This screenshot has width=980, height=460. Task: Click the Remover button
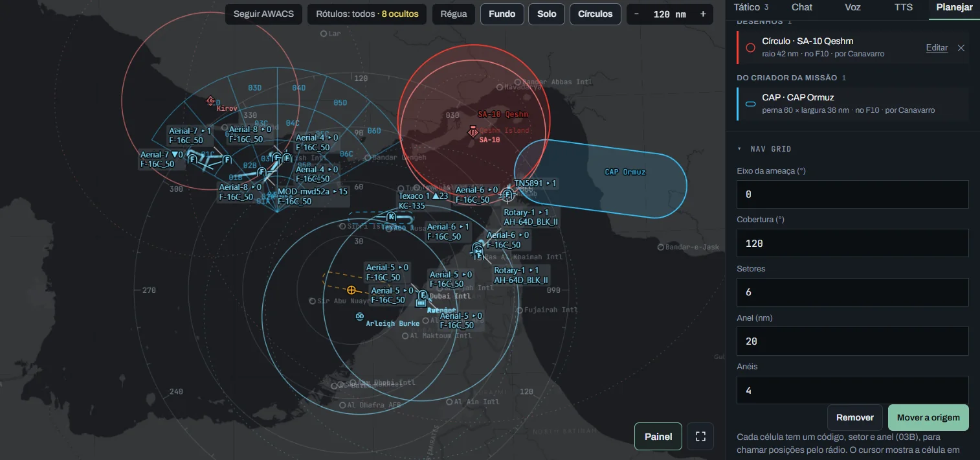[x=855, y=418]
